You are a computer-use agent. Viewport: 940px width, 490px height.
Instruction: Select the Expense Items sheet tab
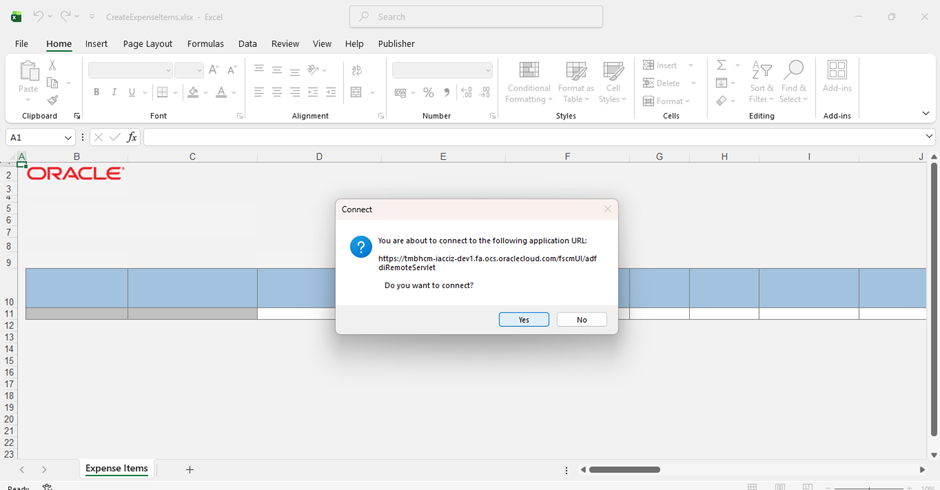[x=116, y=468]
